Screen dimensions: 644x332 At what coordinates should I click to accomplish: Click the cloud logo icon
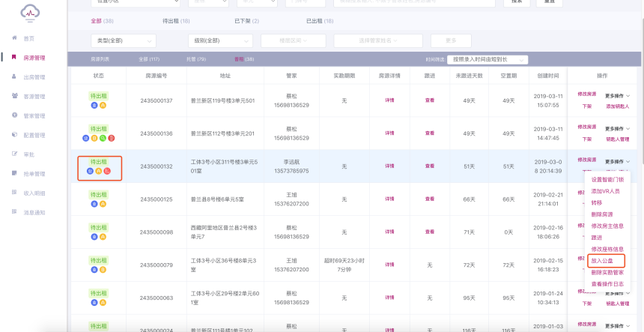[x=30, y=12]
